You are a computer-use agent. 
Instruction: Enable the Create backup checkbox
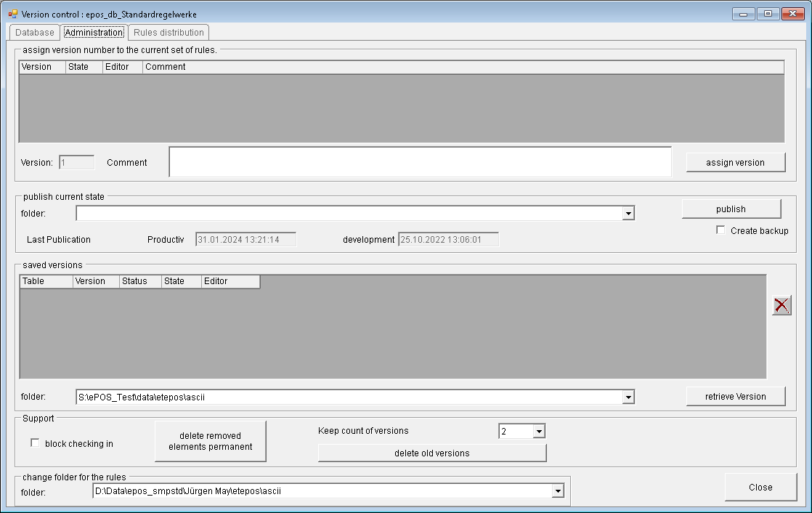(720, 230)
